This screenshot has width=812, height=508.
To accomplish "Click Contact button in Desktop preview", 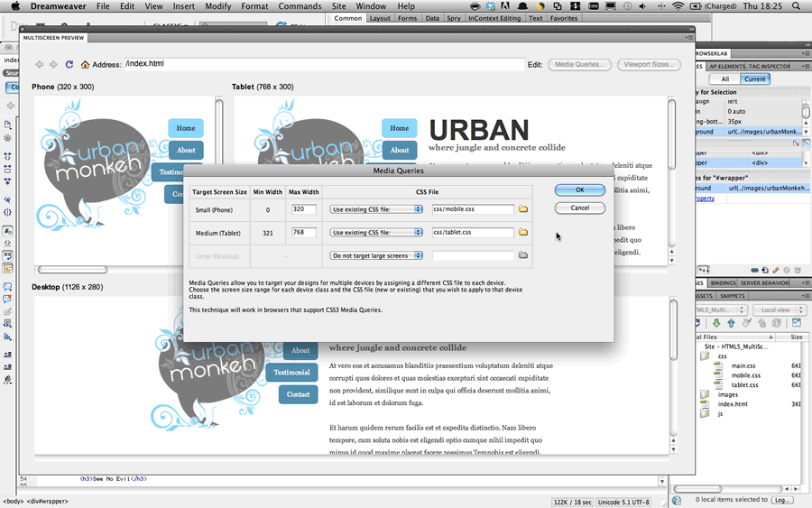I will pyautogui.click(x=299, y=394).
